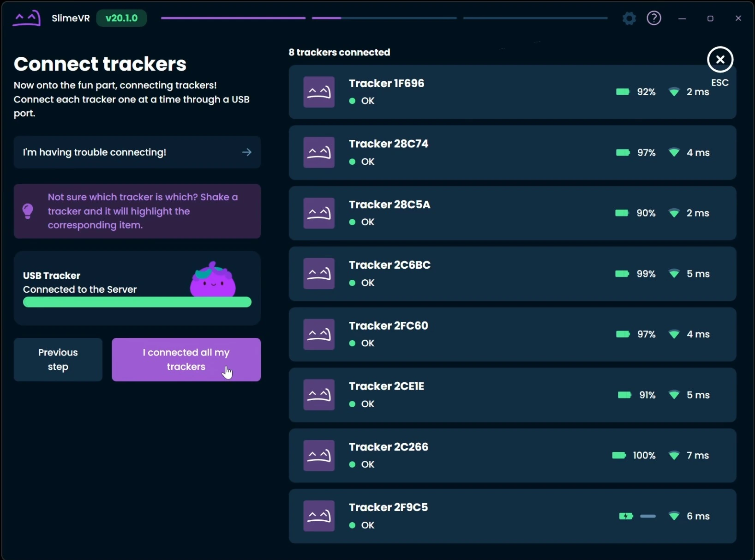Select the Tracker 28C74 card
The image size is (755, 560).
pyautogui.click(x=512, y=153)
